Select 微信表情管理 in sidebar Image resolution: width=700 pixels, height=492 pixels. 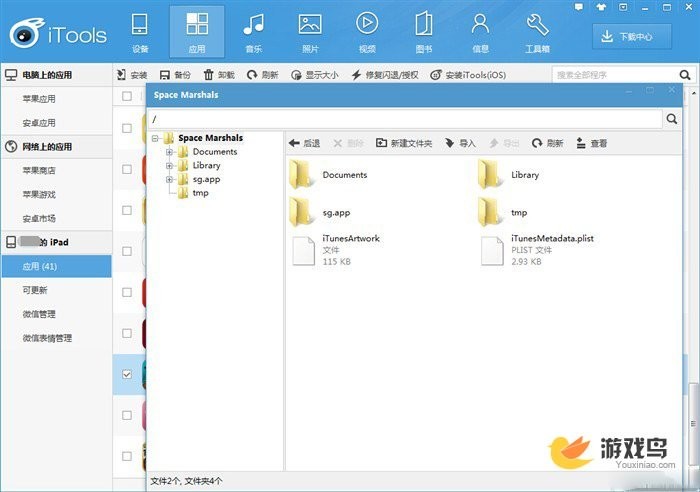click(x=47, y=338)
